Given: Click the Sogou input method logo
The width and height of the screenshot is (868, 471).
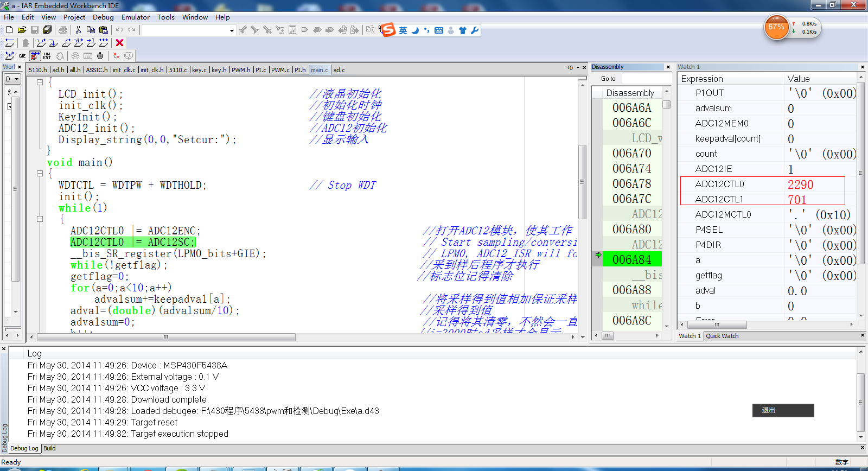Looking at the screenshot, I should coord(388,30).
